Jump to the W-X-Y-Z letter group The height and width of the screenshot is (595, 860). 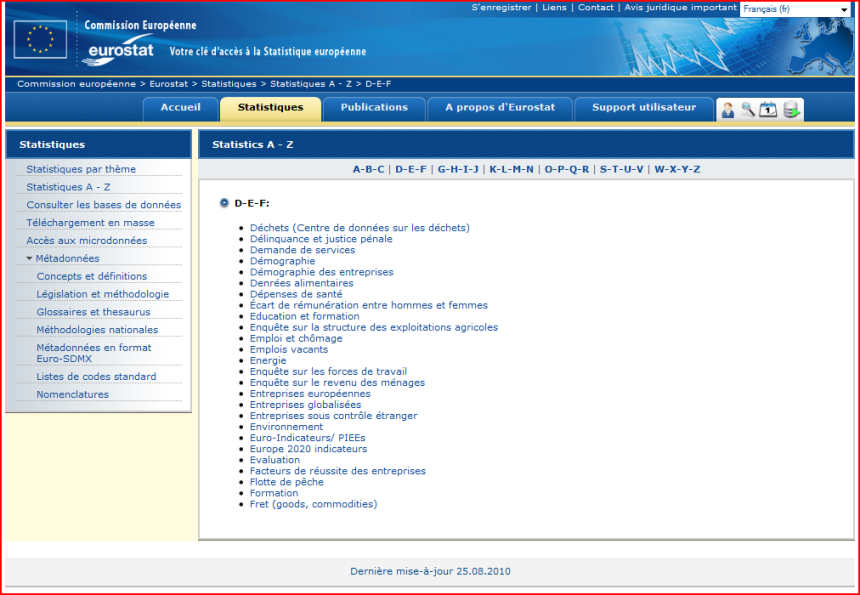(677, 169)
